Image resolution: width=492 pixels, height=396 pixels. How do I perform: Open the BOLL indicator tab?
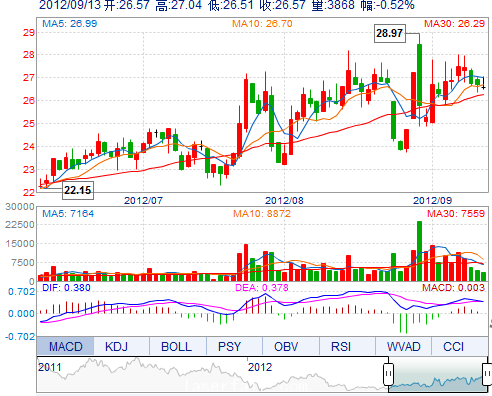click(x=176, y=346)
